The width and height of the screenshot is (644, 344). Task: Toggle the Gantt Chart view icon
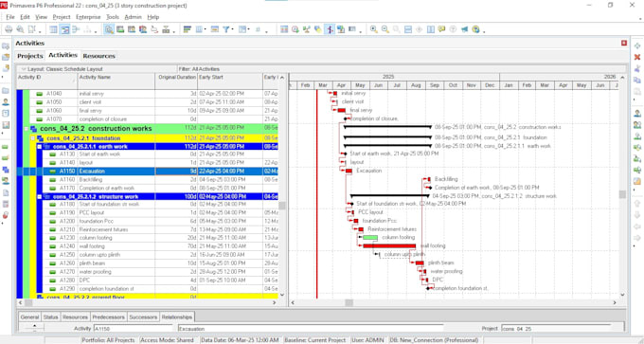click(64, 29)
